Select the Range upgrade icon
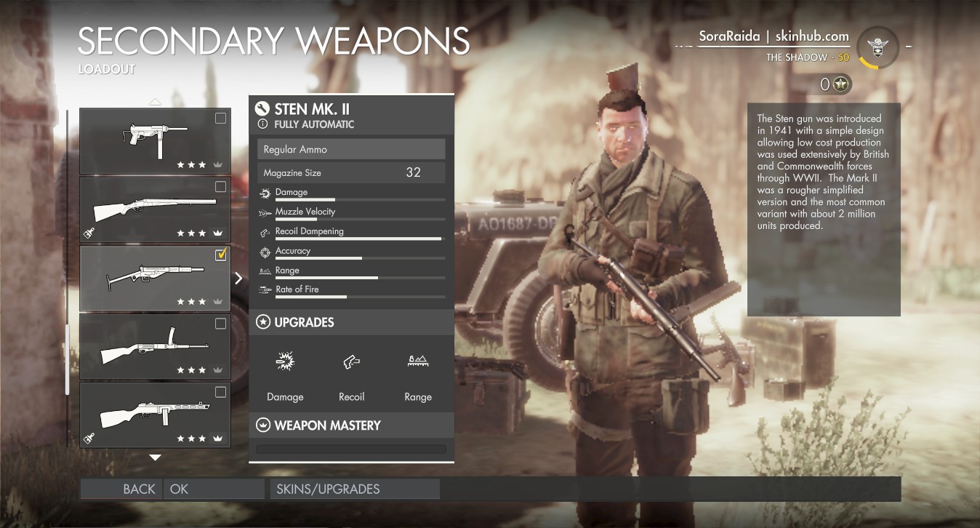The image size is (980, 528). (x=418, y=361)
